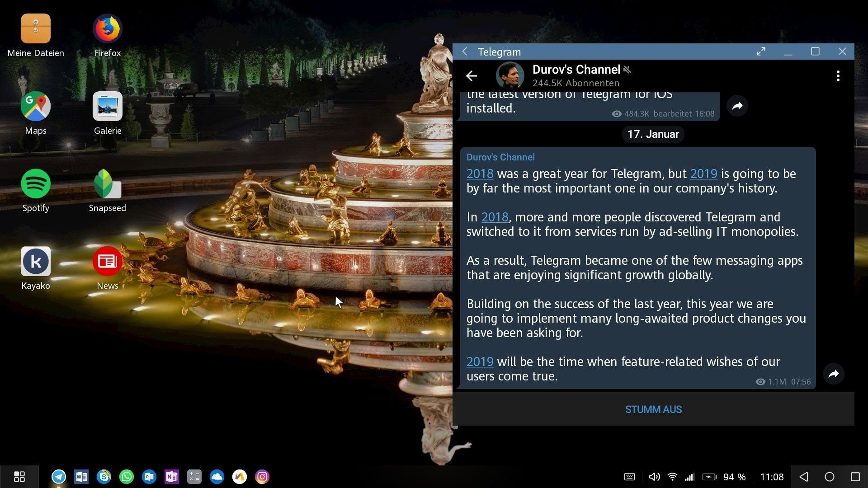Open OneDrive cloud icon in taskbar

coord(217,477)
